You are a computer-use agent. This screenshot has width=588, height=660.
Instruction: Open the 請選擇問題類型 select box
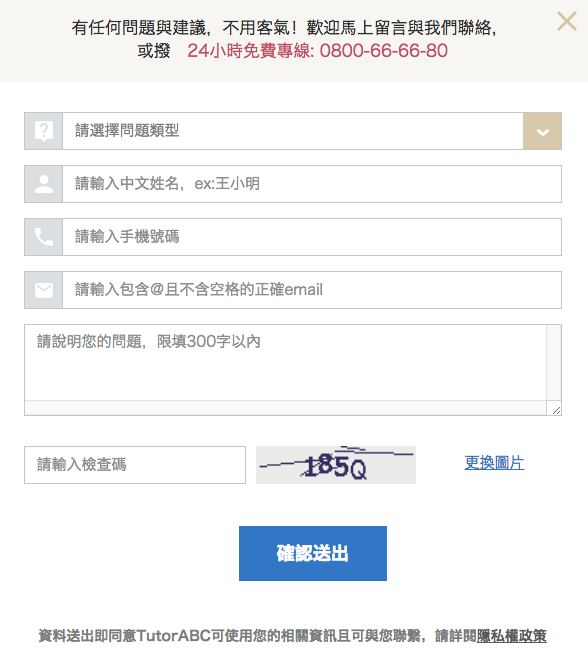293,131
